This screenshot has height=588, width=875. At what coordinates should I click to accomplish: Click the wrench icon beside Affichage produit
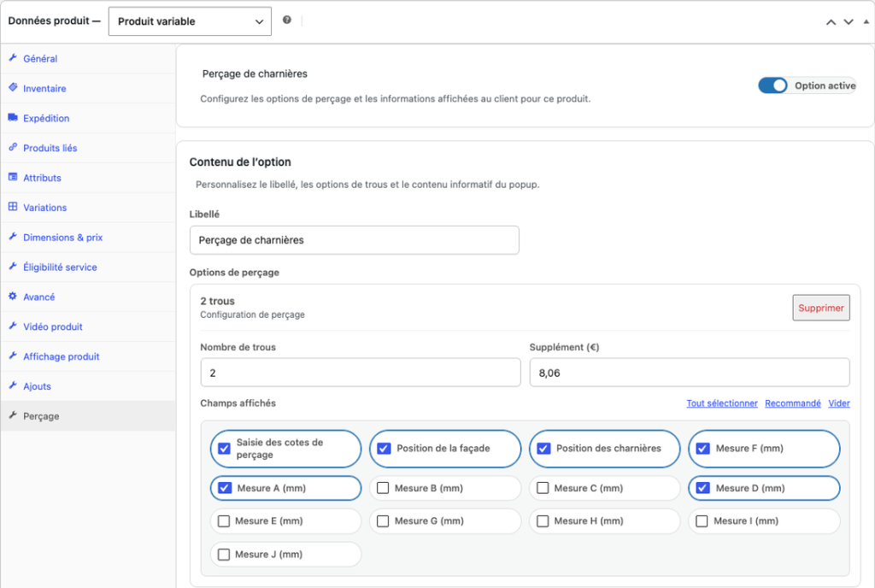click(13, 356)
